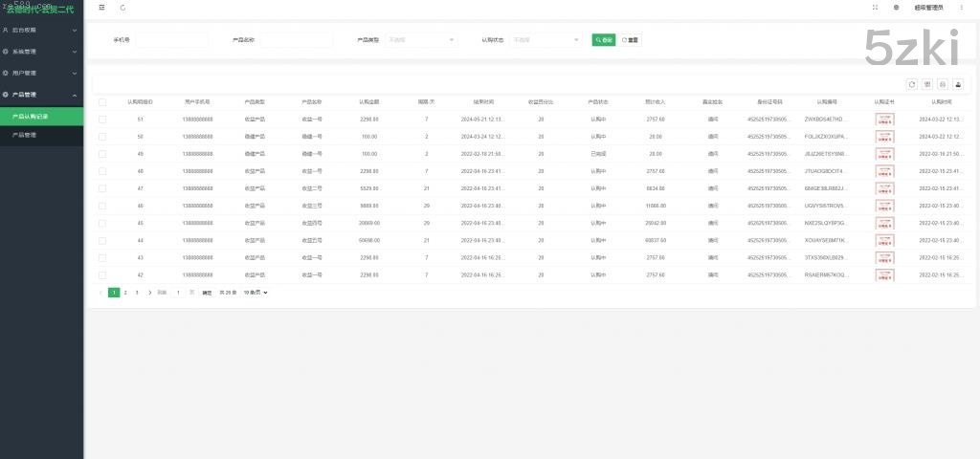Collapse the sidebar with the menu fold icon
Screen dimensions: 980x459
pyautogui.click(x=102, y=8)
